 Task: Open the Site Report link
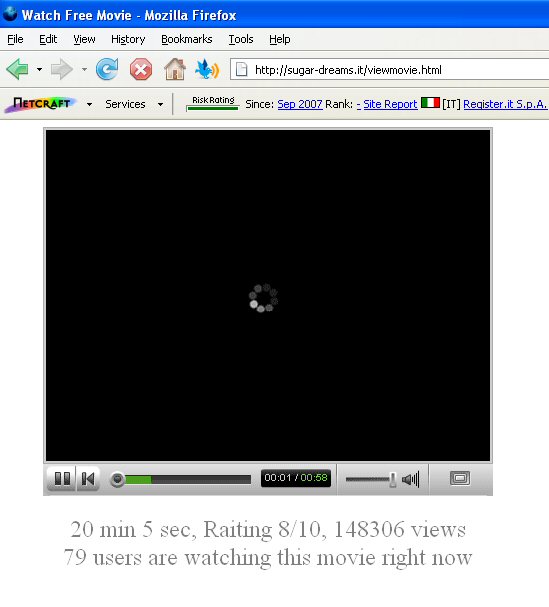pyautogui.click(x=390, y=104)
